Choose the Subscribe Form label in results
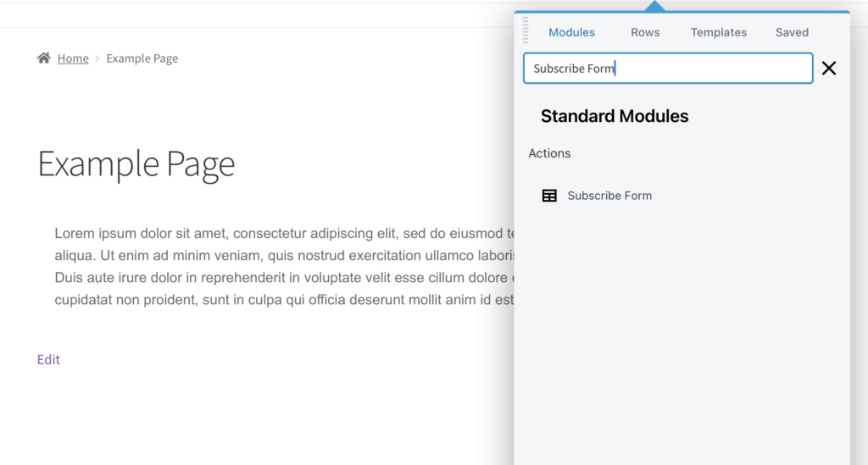 609,196
